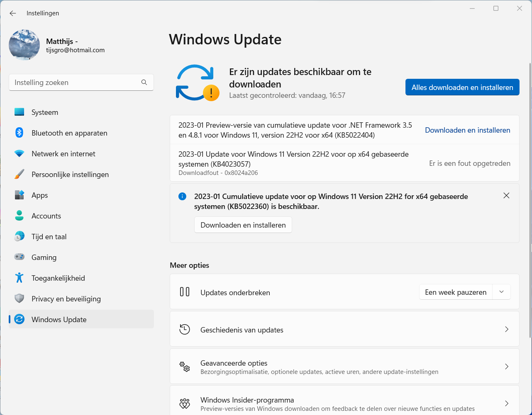
Task: Click the search magnifier icon
Action: (x=144, y=83)
